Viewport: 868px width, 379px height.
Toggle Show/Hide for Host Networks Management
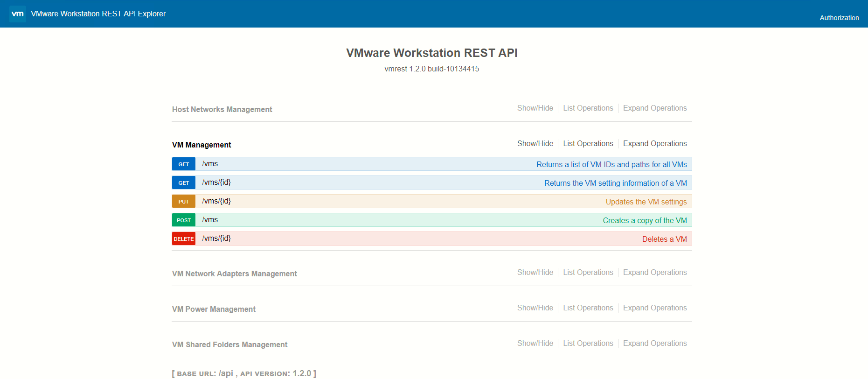535,108
